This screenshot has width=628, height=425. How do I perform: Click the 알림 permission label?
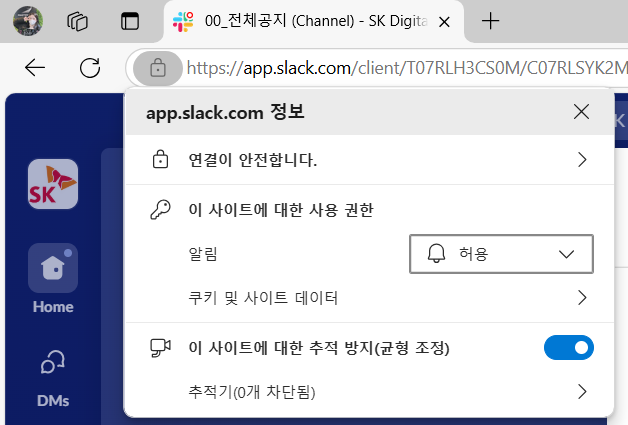pyautogui.click(x=203, y=254)
